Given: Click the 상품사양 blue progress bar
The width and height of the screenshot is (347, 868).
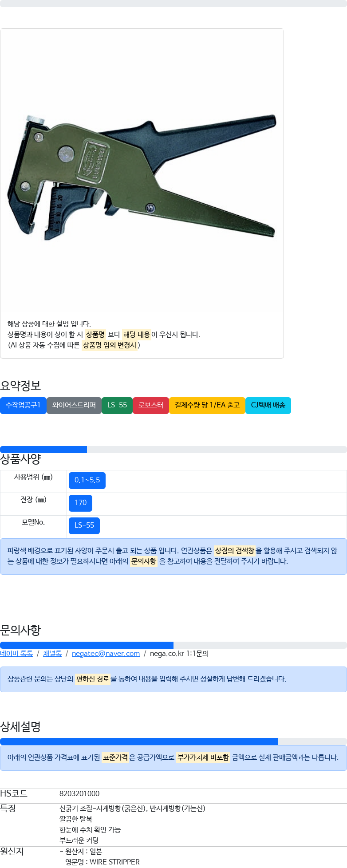Looking at the screenshot, I should 43,450.
